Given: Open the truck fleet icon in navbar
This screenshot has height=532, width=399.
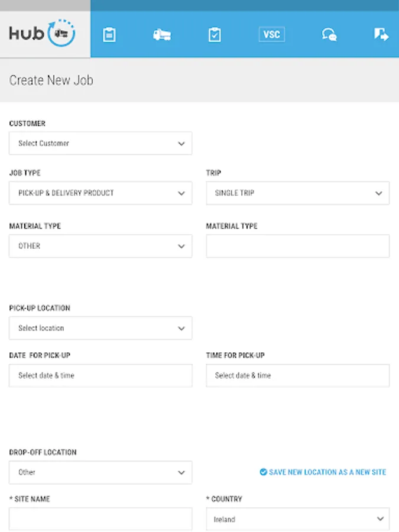Looking at the screenshot, I should click(x=161, y=35).
